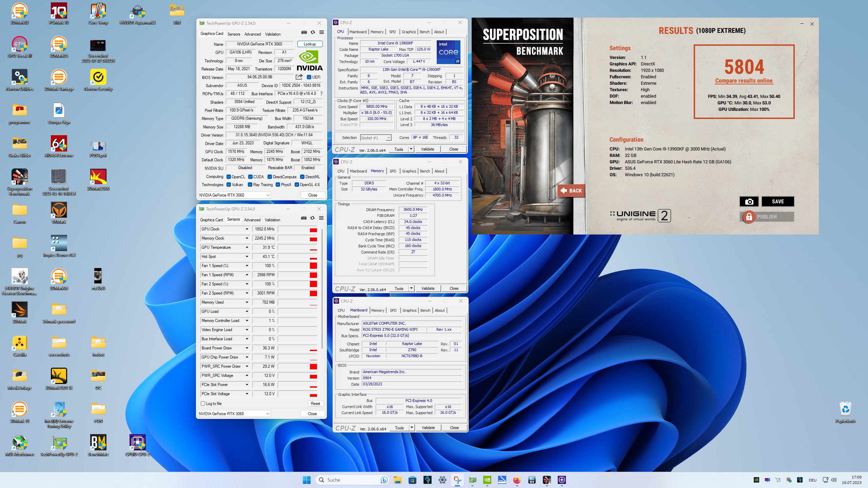Click the BACK button in Superposition
This screenshot has height=488, width=868.
tap(571, 190)
